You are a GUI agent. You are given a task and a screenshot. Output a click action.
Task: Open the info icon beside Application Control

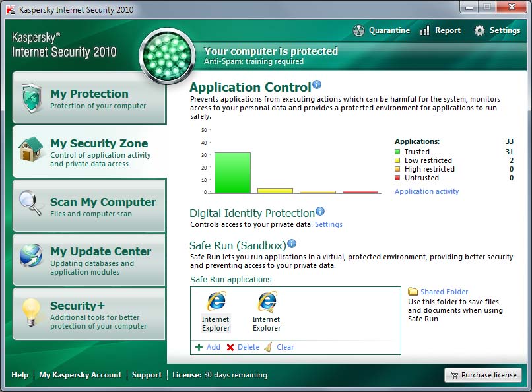317,84
